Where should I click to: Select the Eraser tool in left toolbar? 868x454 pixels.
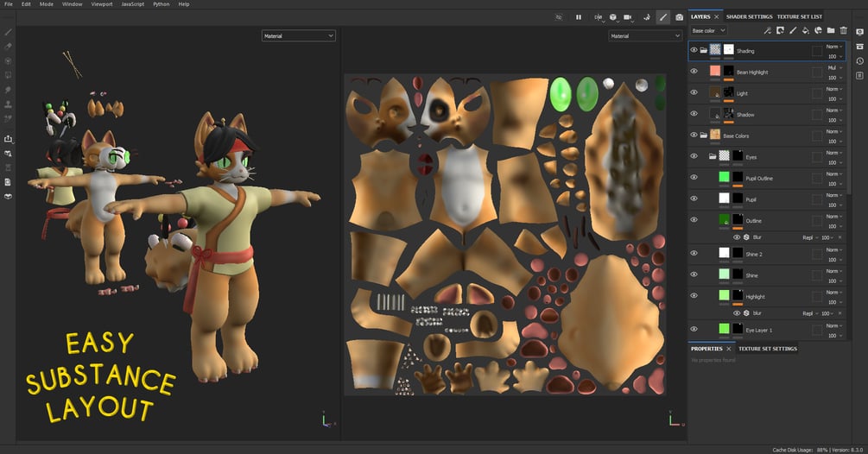coord(8,47)
